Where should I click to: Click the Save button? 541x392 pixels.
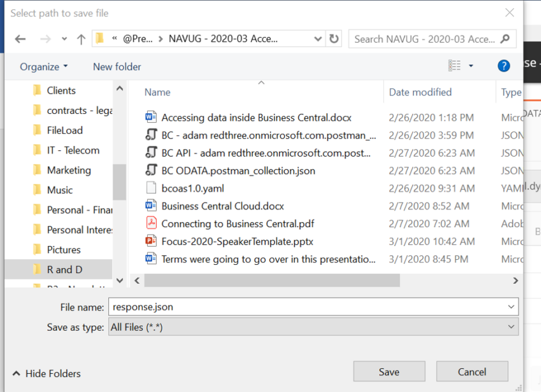pos(389,372)
